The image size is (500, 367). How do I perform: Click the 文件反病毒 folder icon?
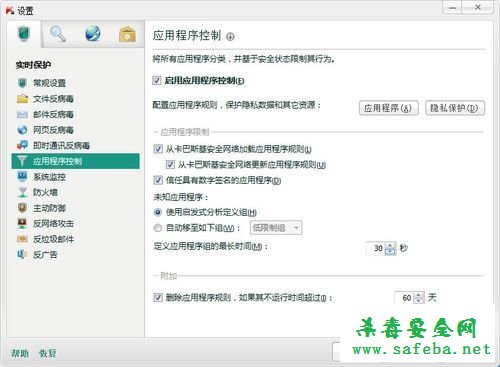tap(22, 99)
